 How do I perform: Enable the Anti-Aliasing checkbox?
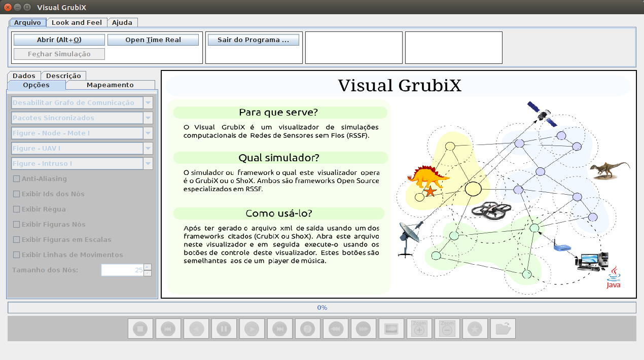point(40,178)
